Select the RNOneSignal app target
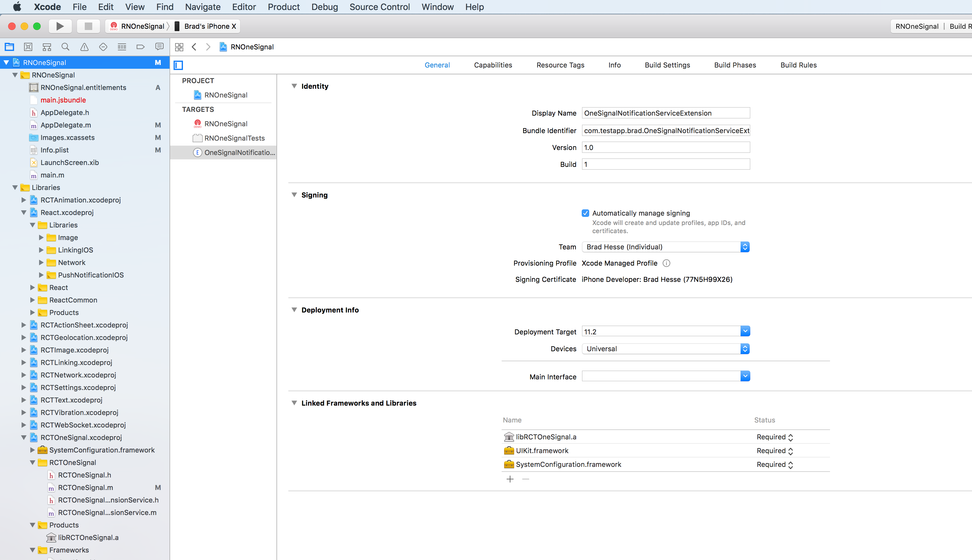Viewport: 972px width, 560px height. (x=225, y=123)
